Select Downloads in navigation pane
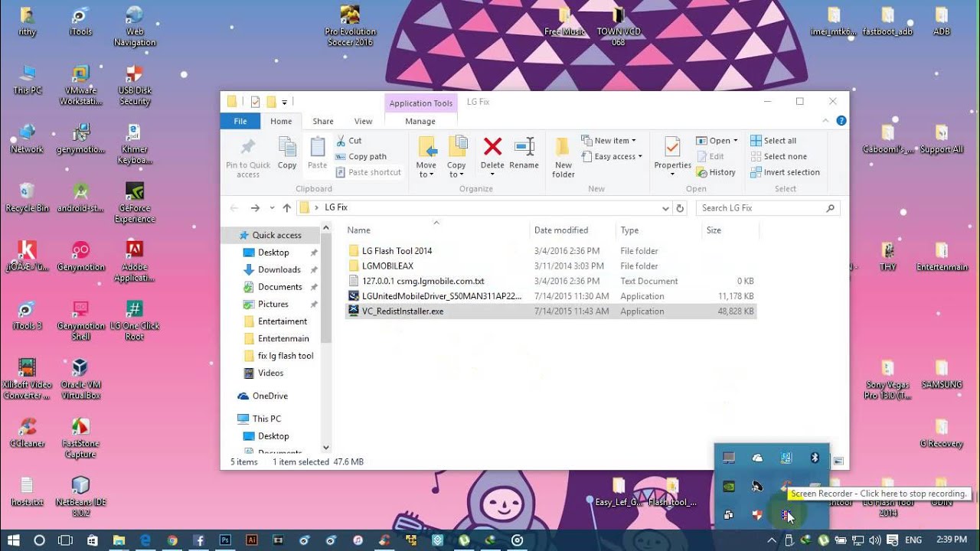 point(279,269)
